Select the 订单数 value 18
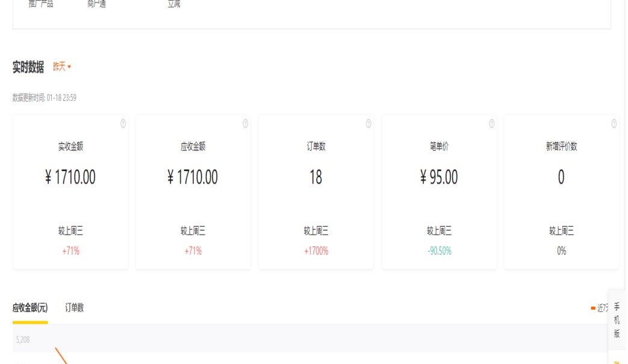This screenshot has width=628, height=364. coord(316,177)
